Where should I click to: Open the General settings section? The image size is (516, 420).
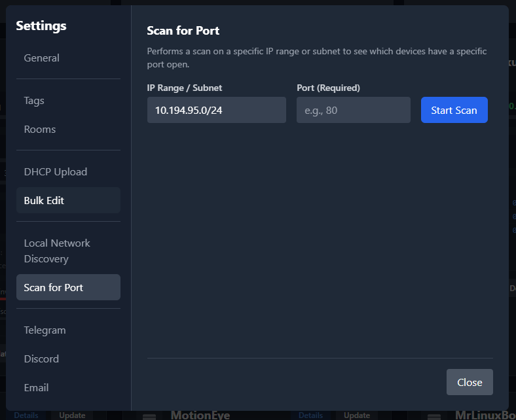42,58
